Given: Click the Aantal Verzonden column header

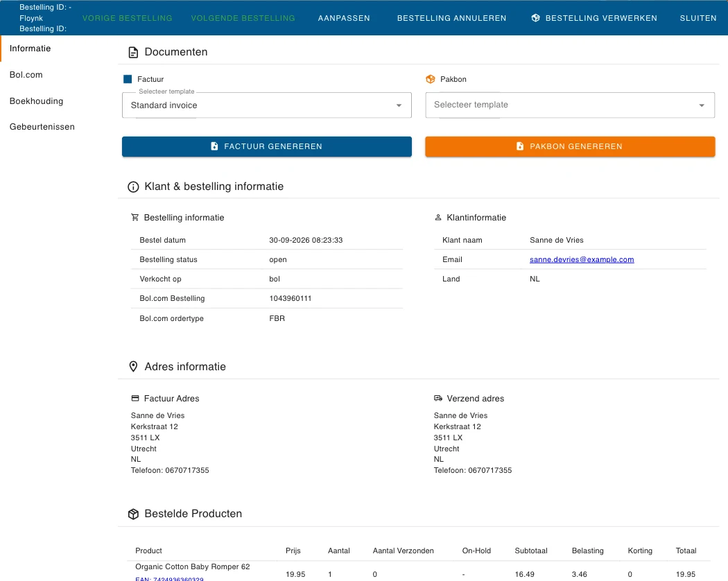Looking at the screenshot, I should click(403, 550).
